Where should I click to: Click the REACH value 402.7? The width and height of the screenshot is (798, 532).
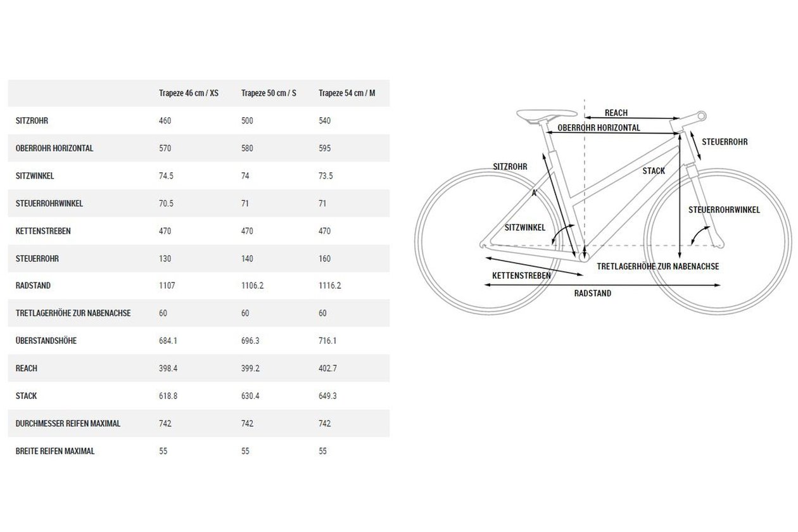click(328, 368)
